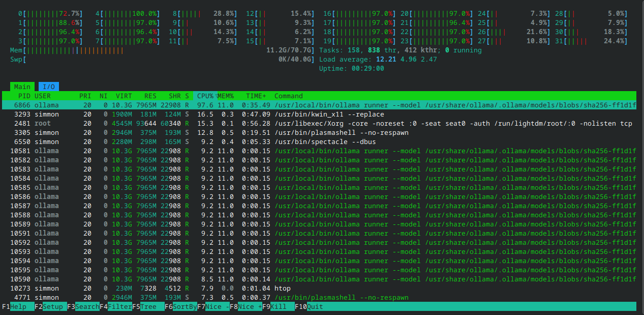Select the ollama process row PID 10587

point(319,206)
